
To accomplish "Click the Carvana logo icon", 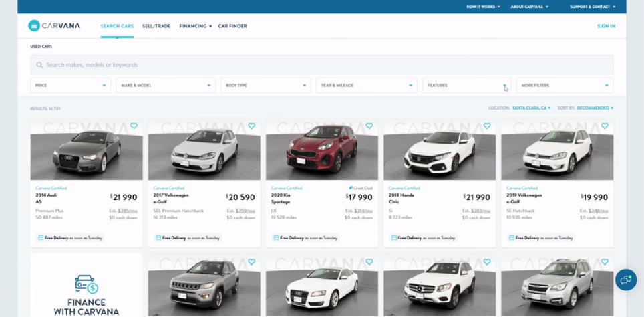I will [34, 26].
